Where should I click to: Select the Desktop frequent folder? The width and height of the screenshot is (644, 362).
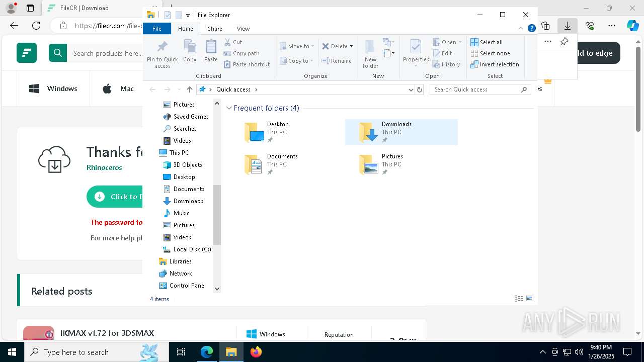287,132
